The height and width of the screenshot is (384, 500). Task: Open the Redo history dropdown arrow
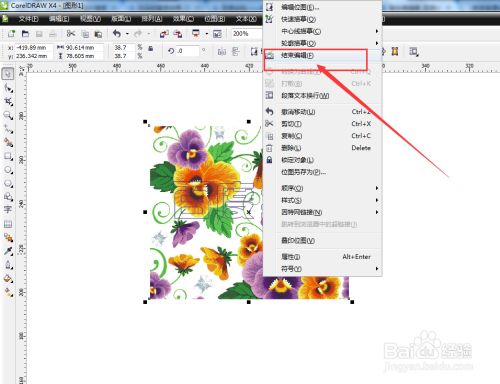click(149, 34)
